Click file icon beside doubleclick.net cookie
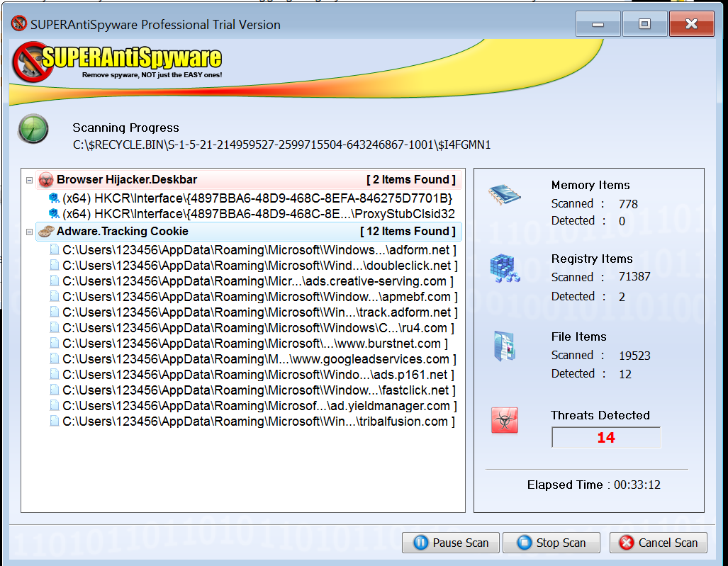The height and width of the screenshot is (566, 728). (x=55, y=266)
